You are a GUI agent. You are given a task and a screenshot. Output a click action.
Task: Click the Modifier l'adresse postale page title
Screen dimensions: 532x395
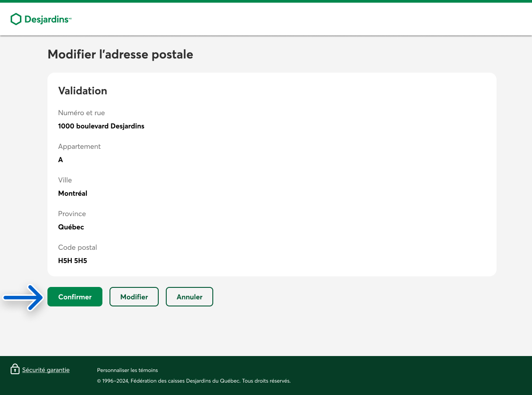120,54
